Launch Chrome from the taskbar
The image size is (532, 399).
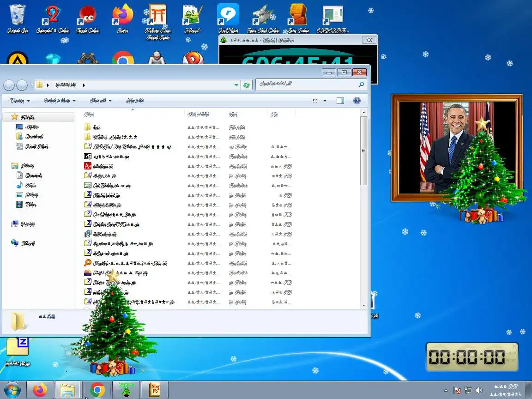pyautogui.click(x=97, y=390)
